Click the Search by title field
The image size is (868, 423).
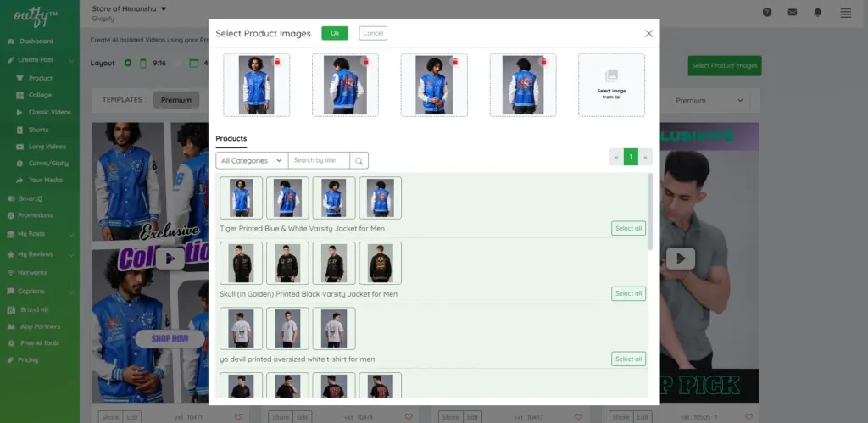pyautogui.click(x=319, y=160)
